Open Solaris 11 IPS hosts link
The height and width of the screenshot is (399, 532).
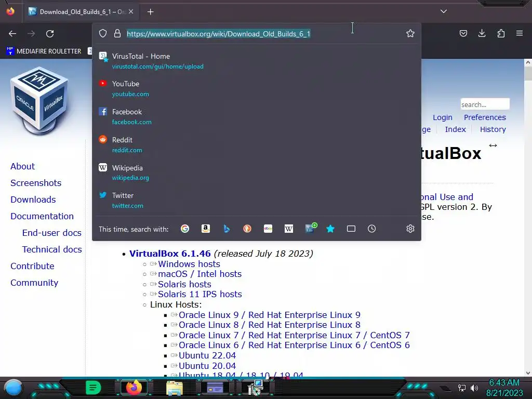[x=200, y=294]
